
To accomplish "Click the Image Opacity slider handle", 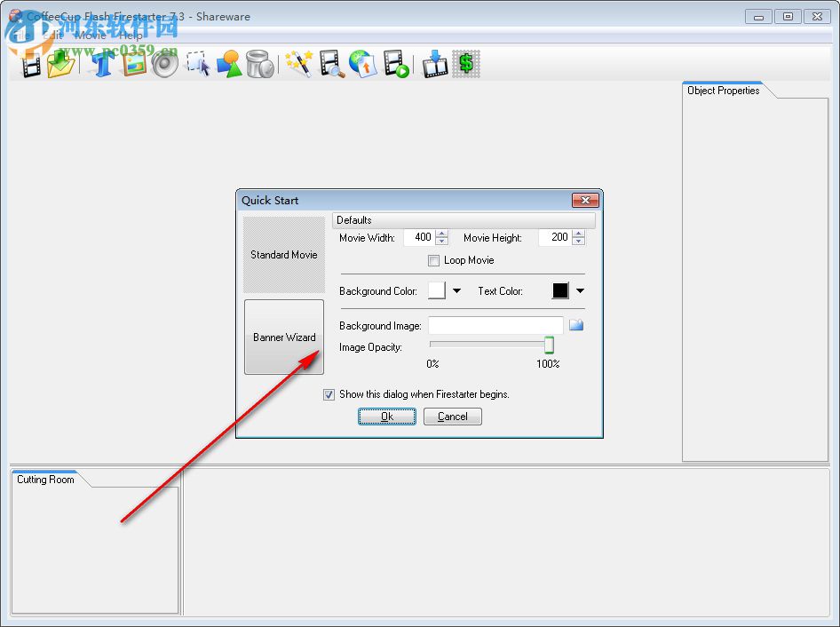I will [549, 345].
